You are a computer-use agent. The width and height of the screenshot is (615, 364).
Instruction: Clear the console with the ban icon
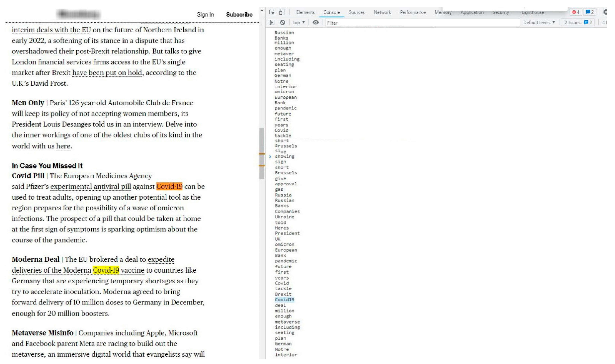coord(283,23)
